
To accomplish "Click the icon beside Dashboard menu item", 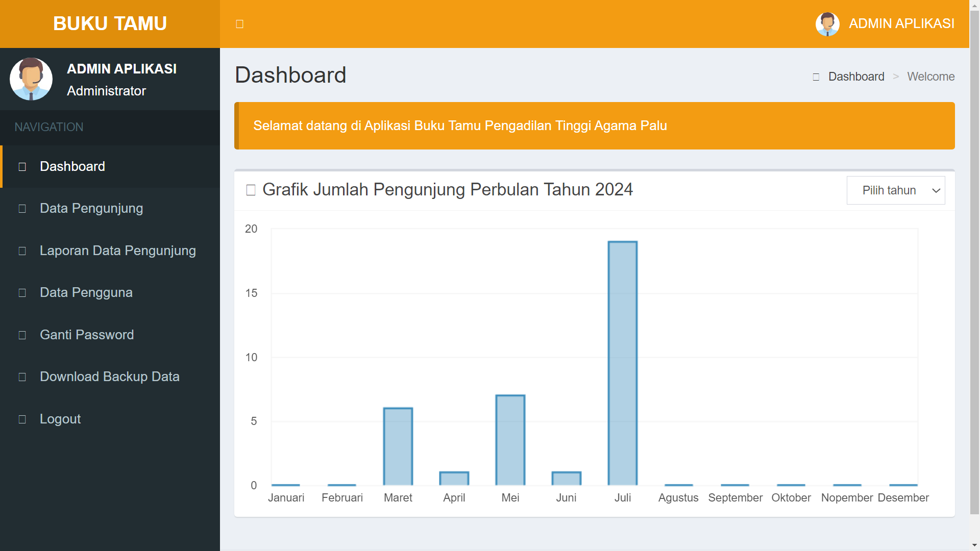I will click(x=22, y=167).
